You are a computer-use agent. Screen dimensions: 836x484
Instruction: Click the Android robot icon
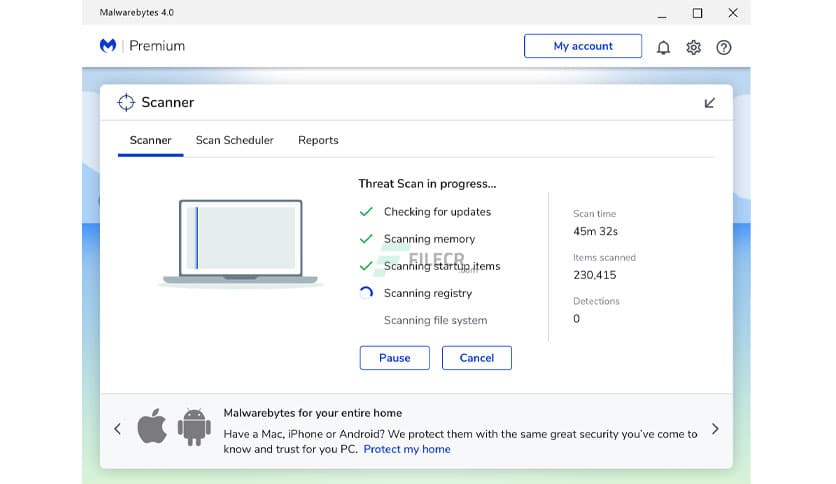(x=194, y=427)
